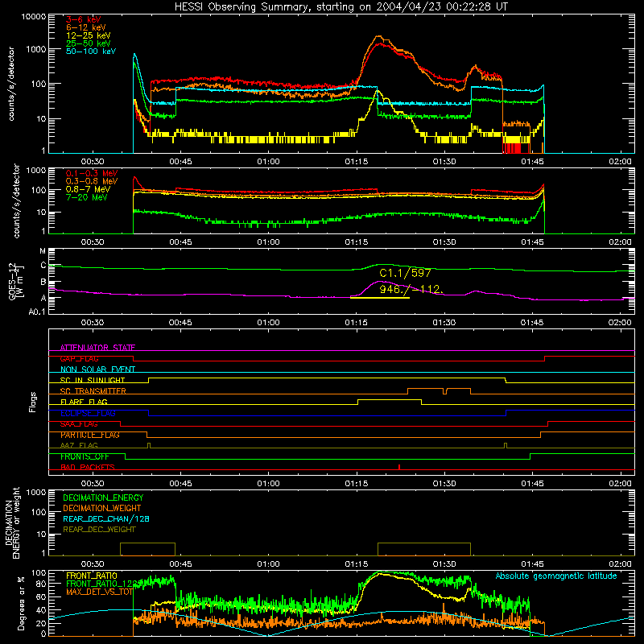Click the 0.1-0.3 MeV legend label
The image size is (644, 644).
tap(92, 173)
